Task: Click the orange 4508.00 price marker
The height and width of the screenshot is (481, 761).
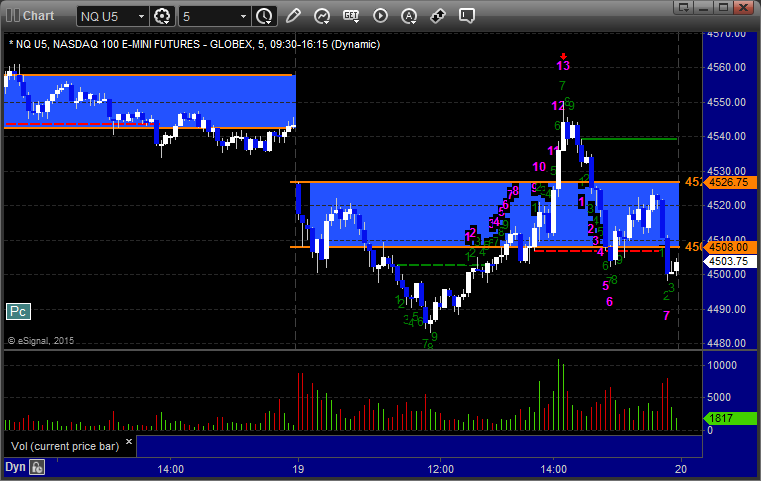Action: point(729,248)
